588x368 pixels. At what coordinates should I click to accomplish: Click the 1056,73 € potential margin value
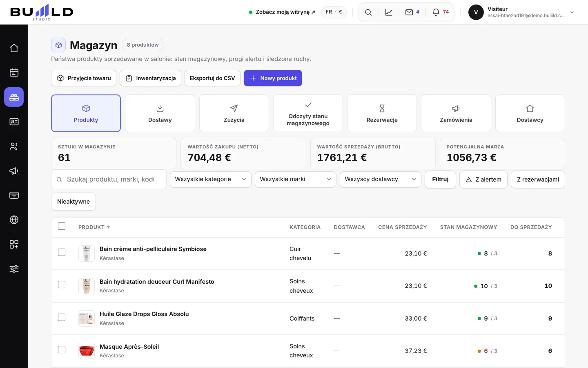(x=471, y=157)
